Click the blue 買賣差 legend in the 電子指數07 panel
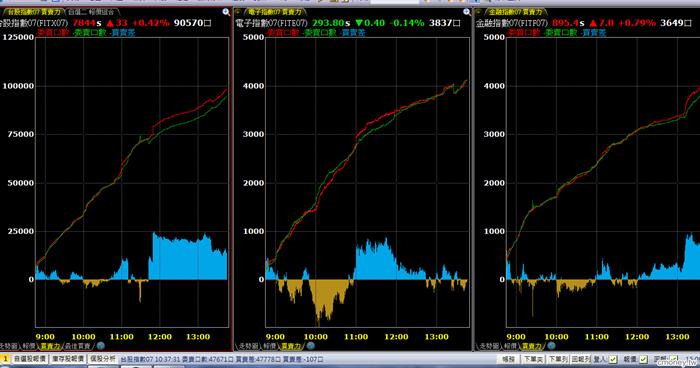Image resolution: width=700 pixels, height=368 pixels. coord(353,33)
